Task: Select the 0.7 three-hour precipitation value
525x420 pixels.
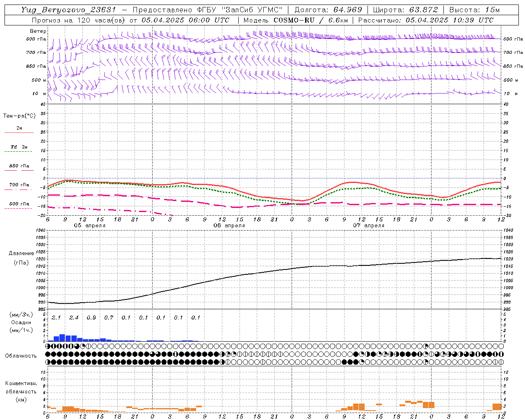Action: (x=109, y=317)
